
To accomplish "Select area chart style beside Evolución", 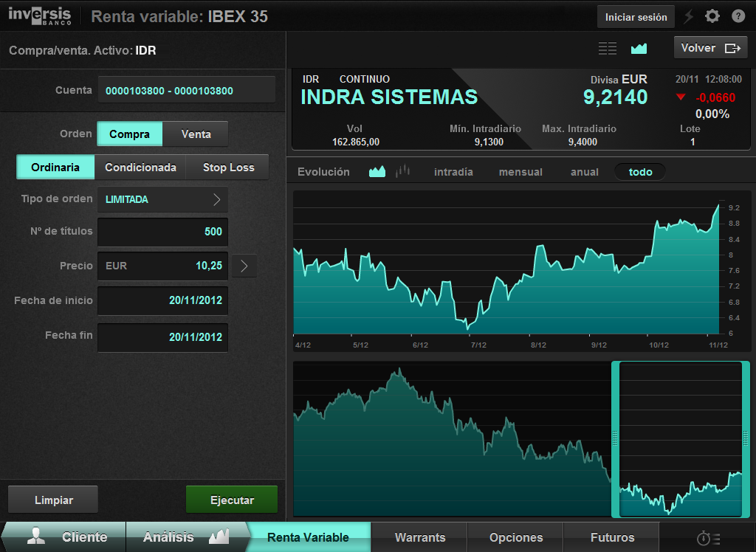I will click(377, 172).
